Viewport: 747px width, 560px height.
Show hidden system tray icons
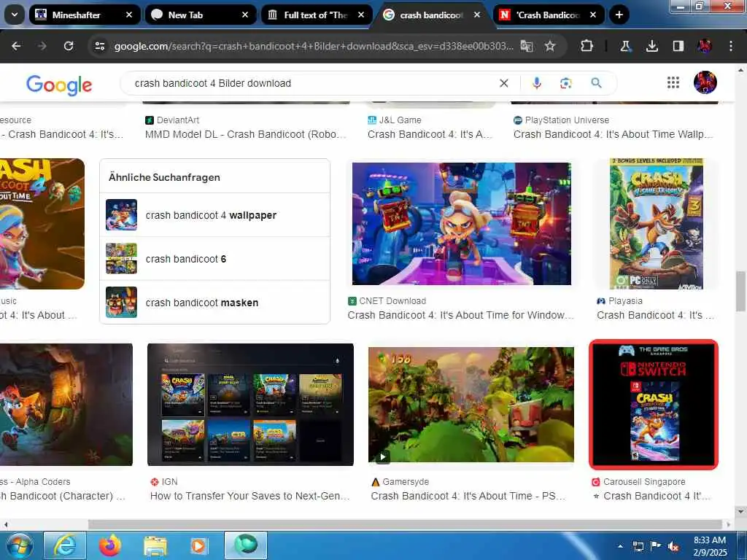coord(620,546)
